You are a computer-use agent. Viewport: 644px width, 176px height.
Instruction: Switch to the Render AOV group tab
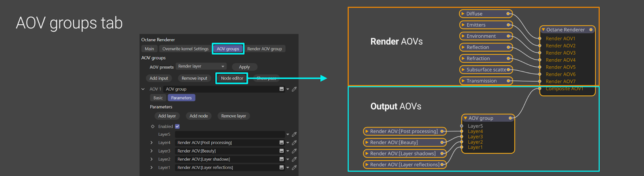264,49
